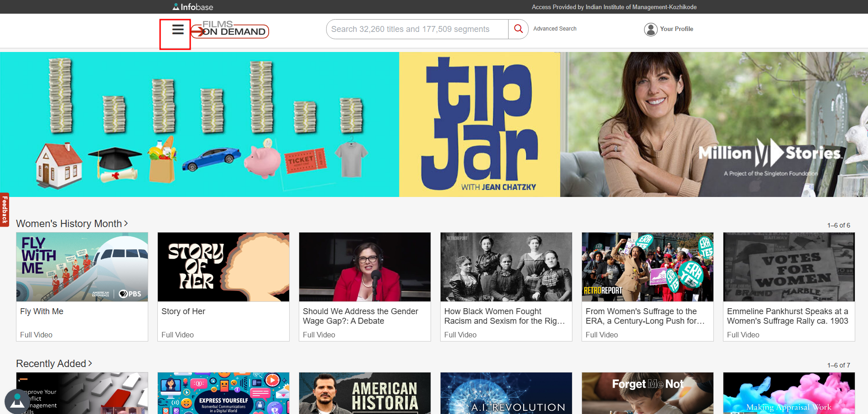Click the Tip Jar banner image

pos(479,124)
